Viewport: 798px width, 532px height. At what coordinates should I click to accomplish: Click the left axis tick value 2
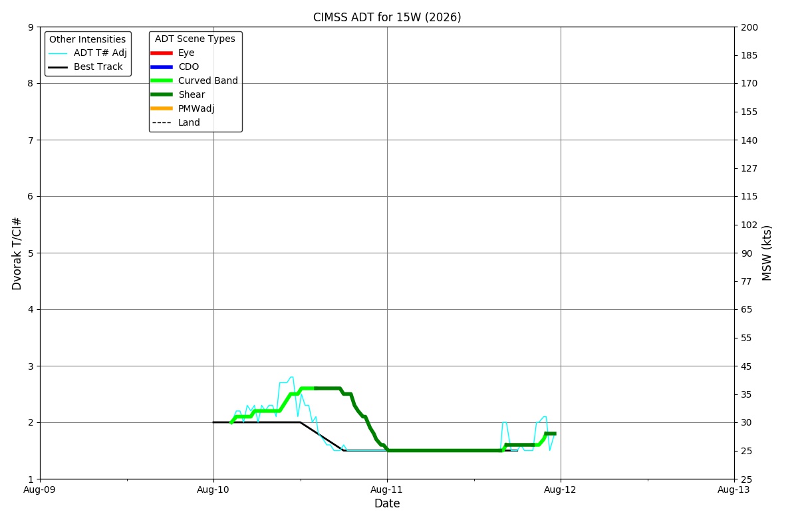pyautogui.click(x=31, y=423)
